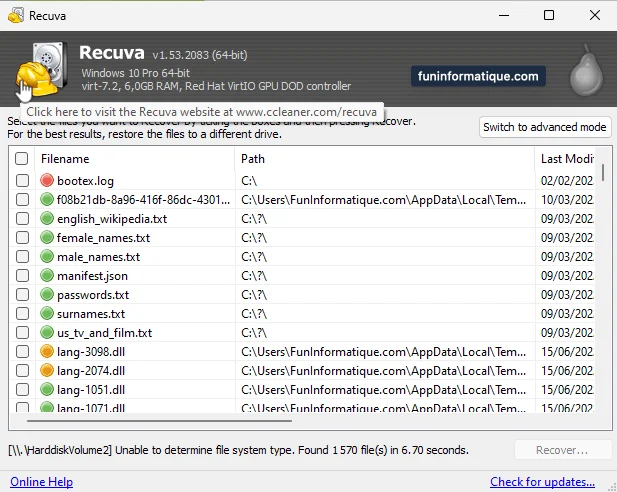Click the 10/03 date cell of f08b21db file

pos(567,200)
